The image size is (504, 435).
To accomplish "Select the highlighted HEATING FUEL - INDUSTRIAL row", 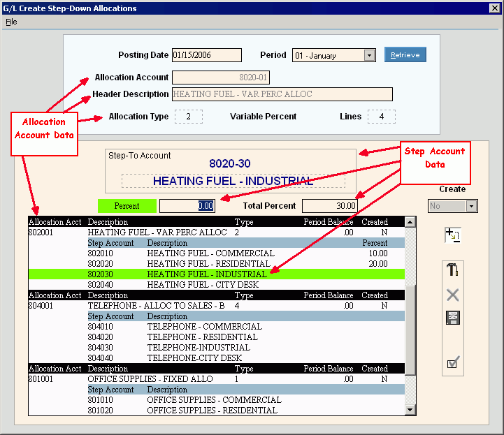I will 208,274.
